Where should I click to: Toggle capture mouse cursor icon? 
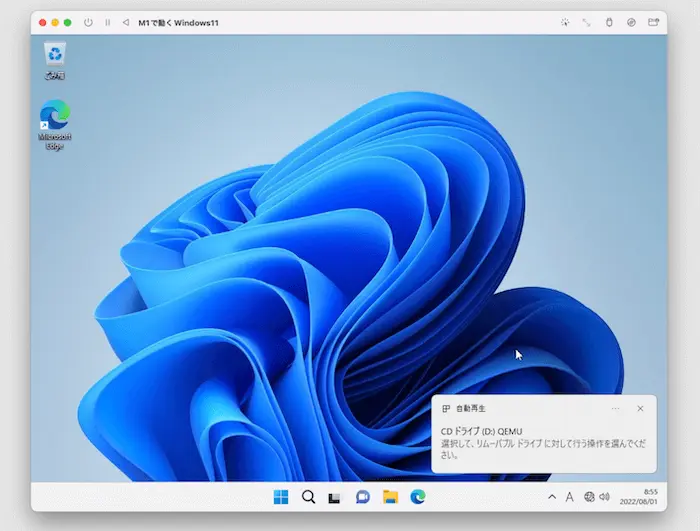[565, 22]
